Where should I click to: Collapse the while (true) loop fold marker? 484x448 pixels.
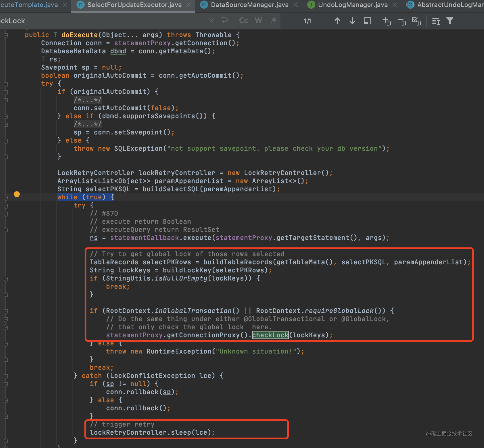[x=6, y=198]
